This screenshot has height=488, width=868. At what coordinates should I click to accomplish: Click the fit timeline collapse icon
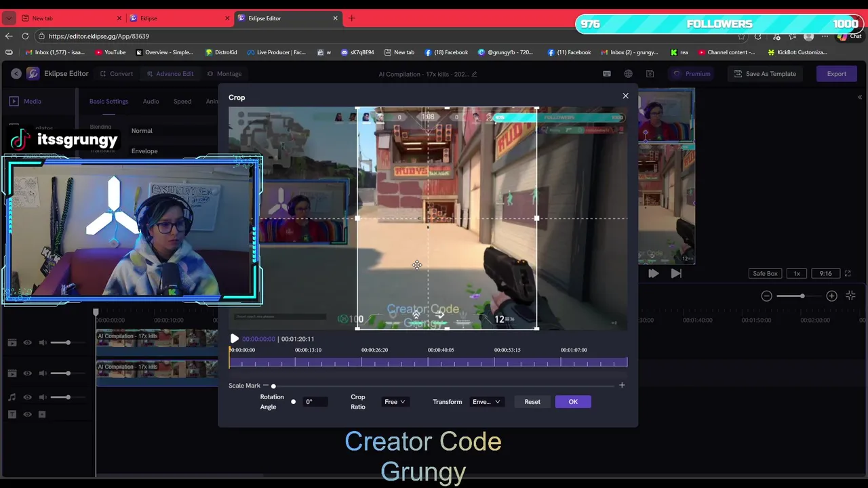tap(850, 296)
